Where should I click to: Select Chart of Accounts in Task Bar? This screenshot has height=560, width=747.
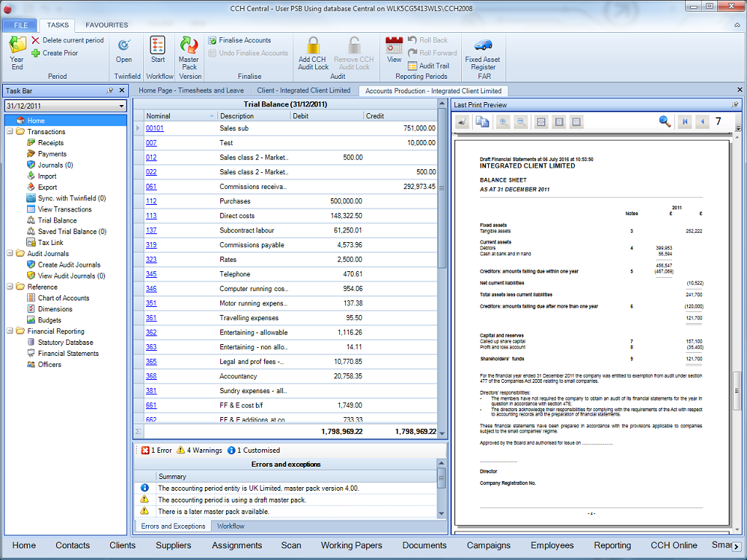[x=63, y=298]
